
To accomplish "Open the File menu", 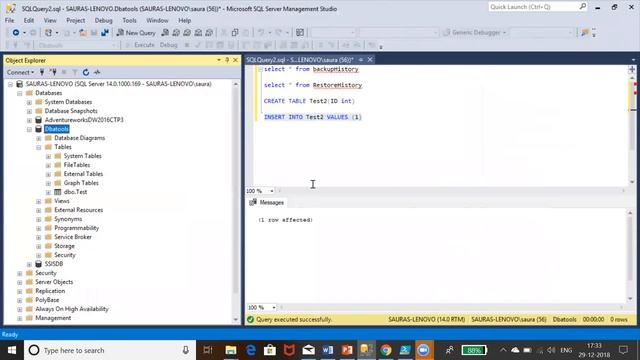I will tap(9, 20).
